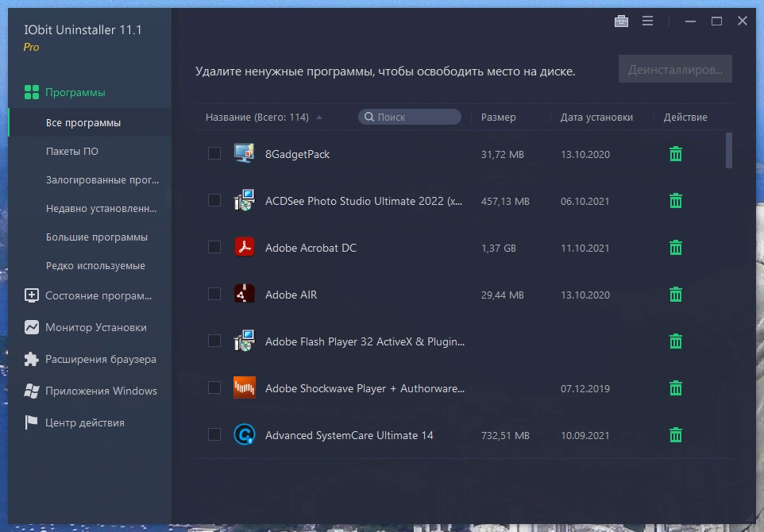This screenshot has width=764, height=532.
Task: Open the toolbox briefcase icon
Action: pos(621,21)
